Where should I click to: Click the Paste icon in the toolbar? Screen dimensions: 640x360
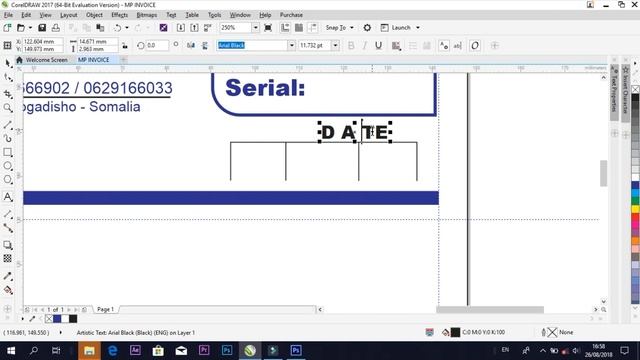100,28
